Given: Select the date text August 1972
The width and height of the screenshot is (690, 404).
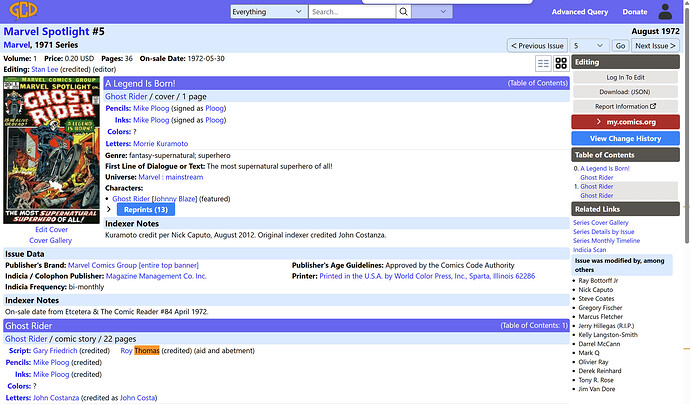Looking at the screenshot, I should [655, 31].
